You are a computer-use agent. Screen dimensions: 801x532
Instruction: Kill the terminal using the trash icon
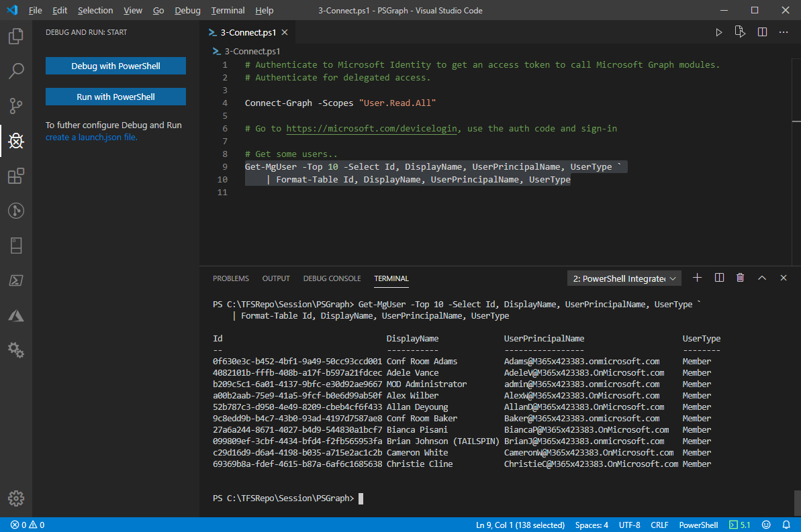(740, 277)
